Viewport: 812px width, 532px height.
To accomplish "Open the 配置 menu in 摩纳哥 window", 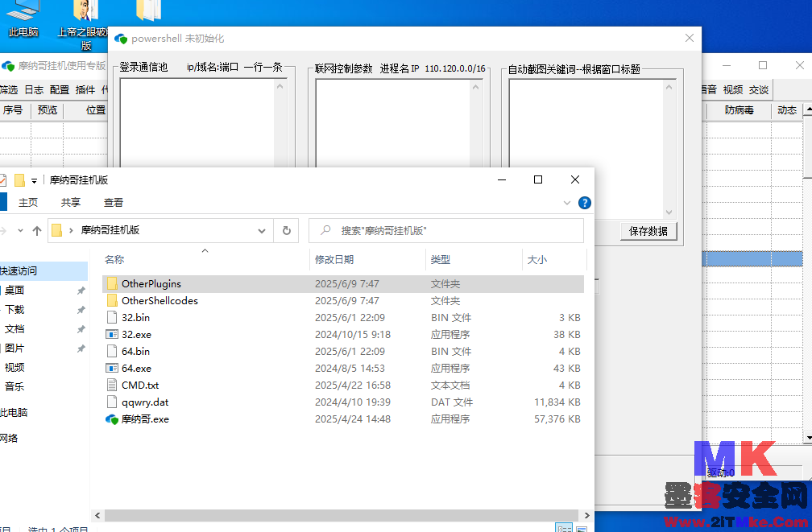I will click(x=60, y=89).
